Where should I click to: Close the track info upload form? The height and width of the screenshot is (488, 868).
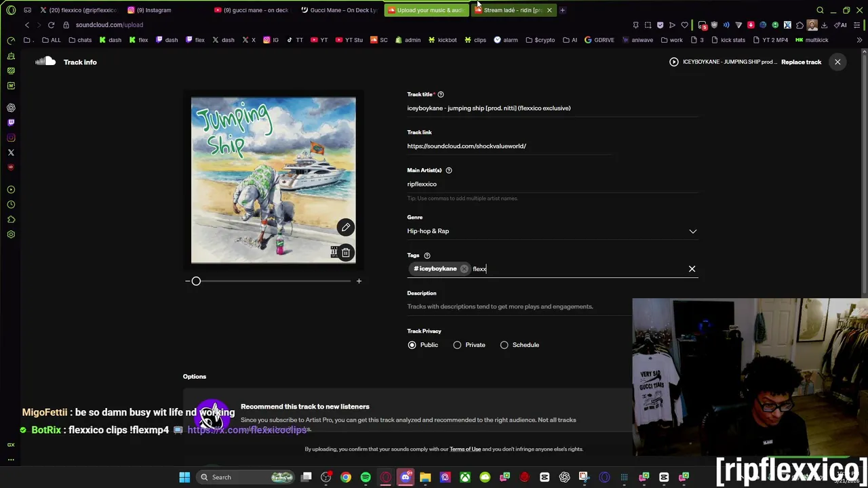pyautogui.click(x=837, y=62)
